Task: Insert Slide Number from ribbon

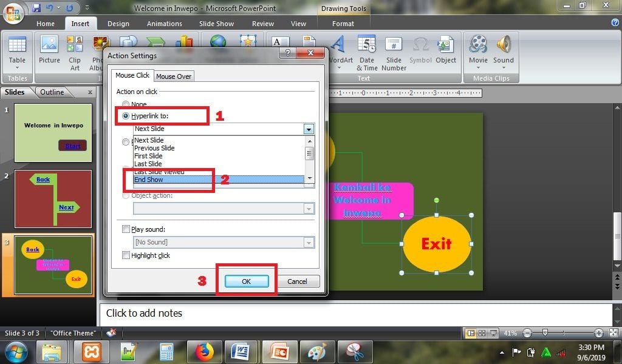Action: [394, 53]
